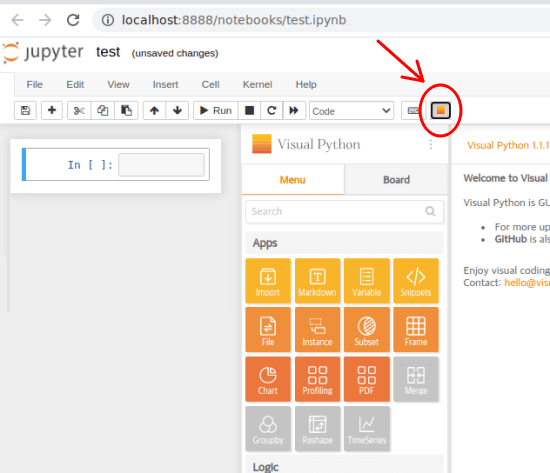The image size is (550, 473).
Task: Launch the Snippets app
Action: 416,281
